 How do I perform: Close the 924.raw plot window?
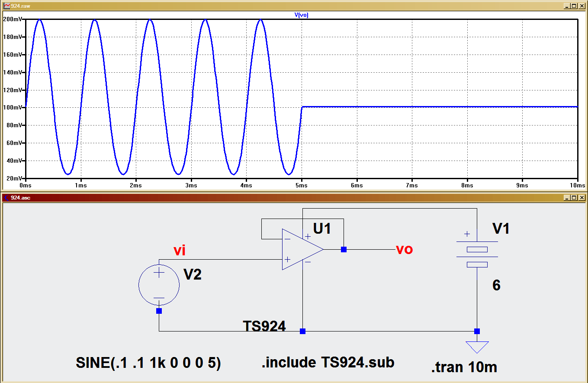(581, 6)
